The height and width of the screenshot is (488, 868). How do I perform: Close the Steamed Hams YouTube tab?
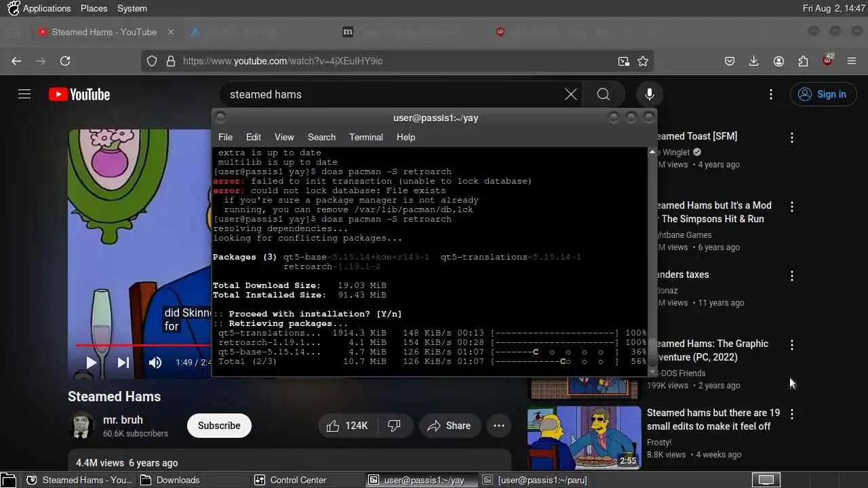tap(171, 32)
